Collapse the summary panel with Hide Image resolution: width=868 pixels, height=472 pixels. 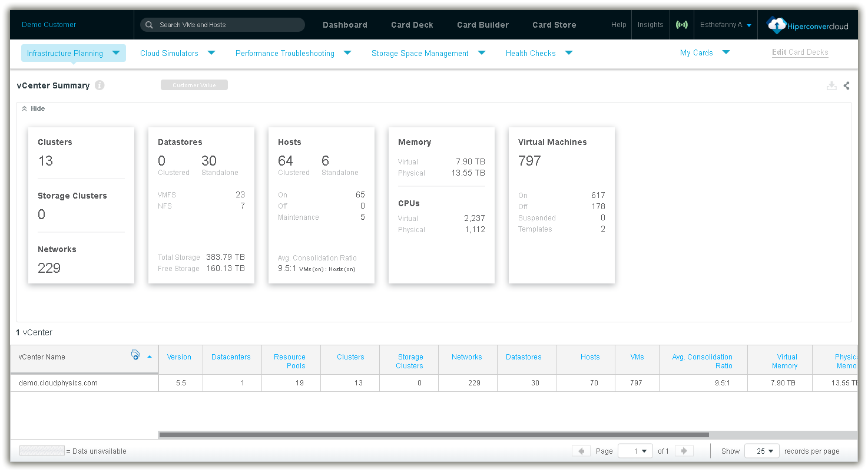tap(34, 108)
